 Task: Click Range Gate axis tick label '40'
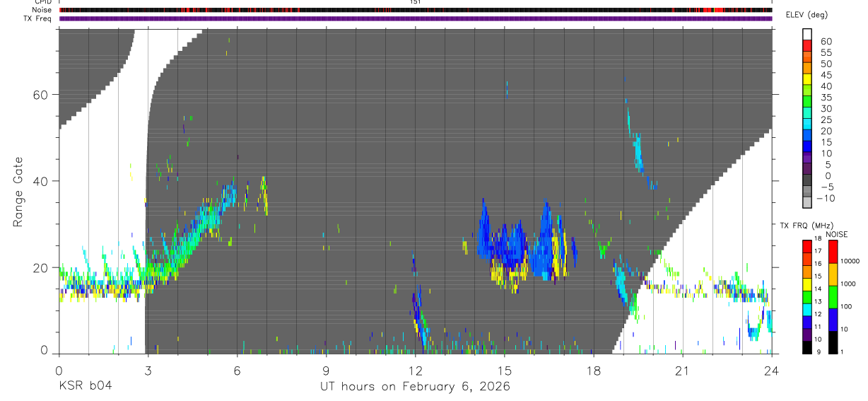[x=41, y=181]
